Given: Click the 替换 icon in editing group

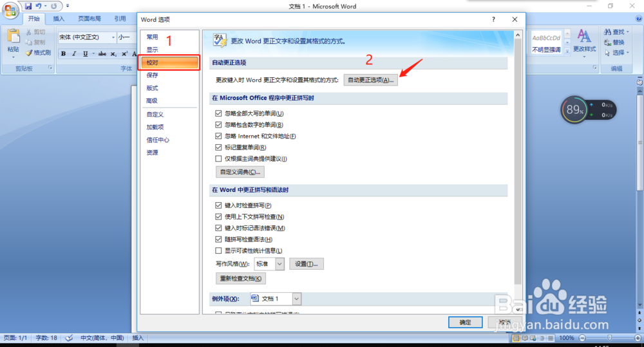Looking at the screenshot, I should (x=608, y=42).
